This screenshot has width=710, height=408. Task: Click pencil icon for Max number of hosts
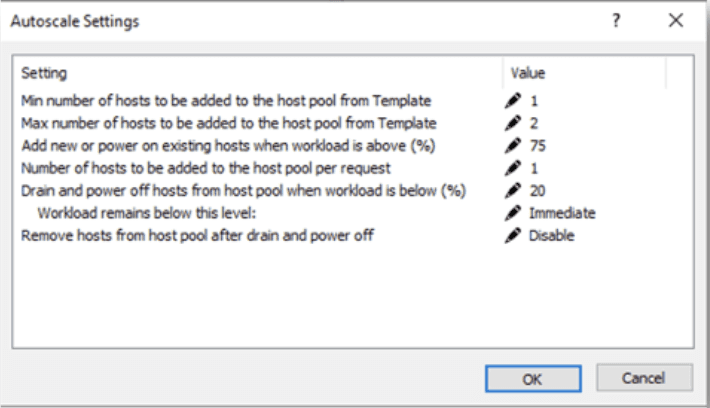coord(514,123)
